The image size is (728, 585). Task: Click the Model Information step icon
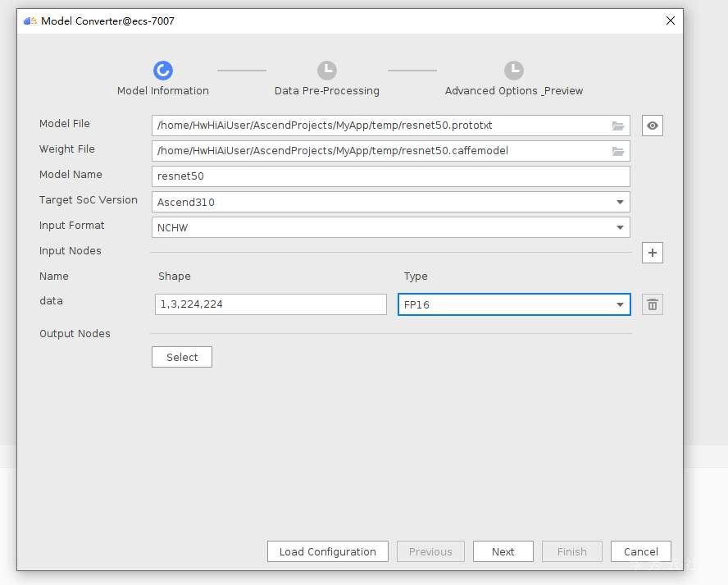[x=163, y=71]
